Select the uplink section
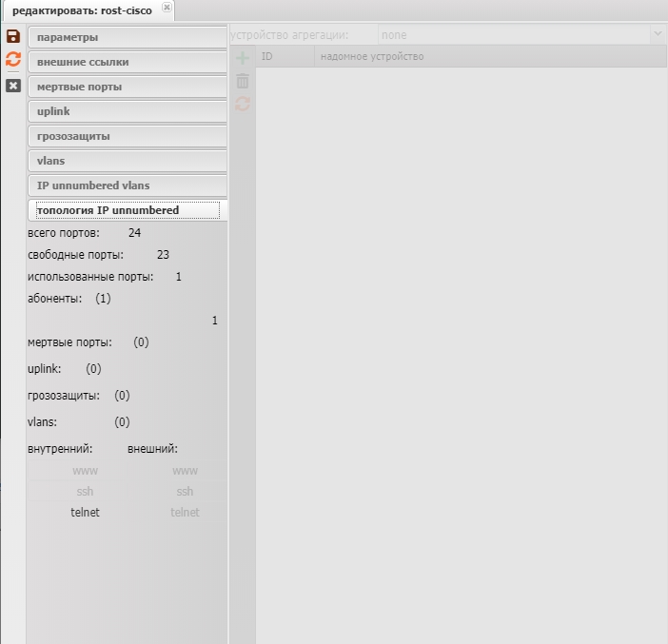668x644 pixels. click(128, 111)
